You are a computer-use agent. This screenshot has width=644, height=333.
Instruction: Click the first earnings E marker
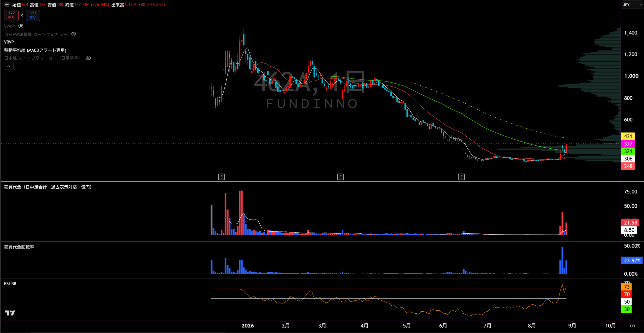pos(221,177)
